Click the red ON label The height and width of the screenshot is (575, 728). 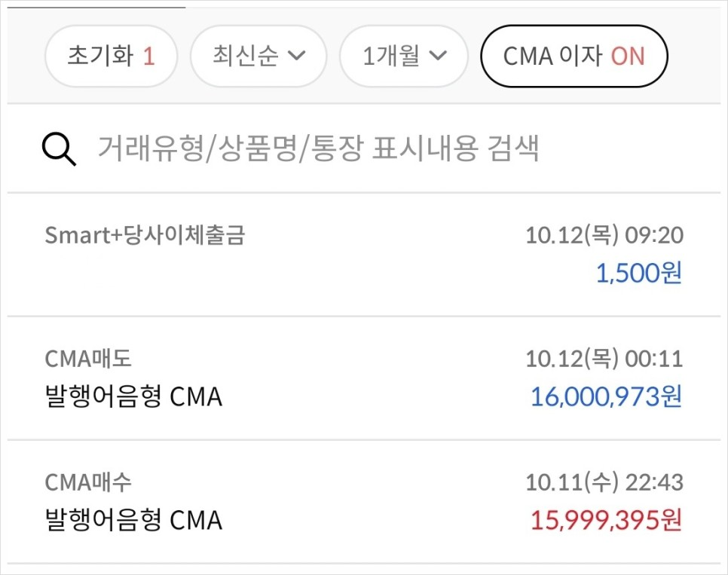coord(628,57)
